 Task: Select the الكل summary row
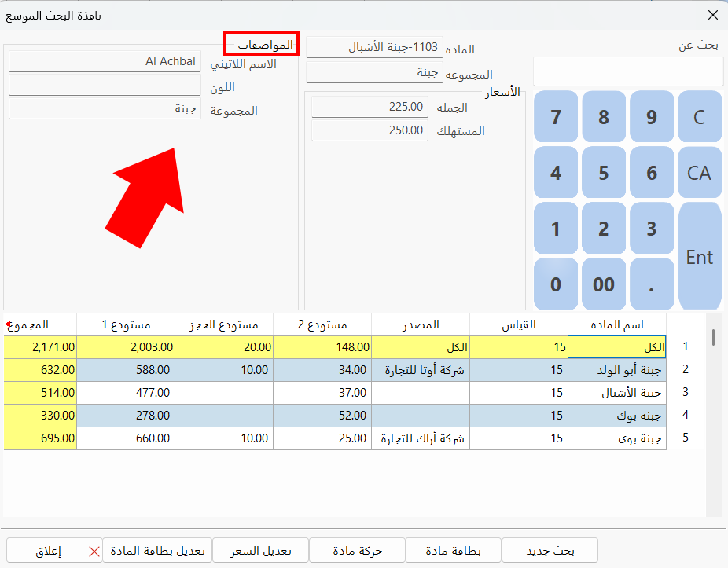tap(616, 346)
